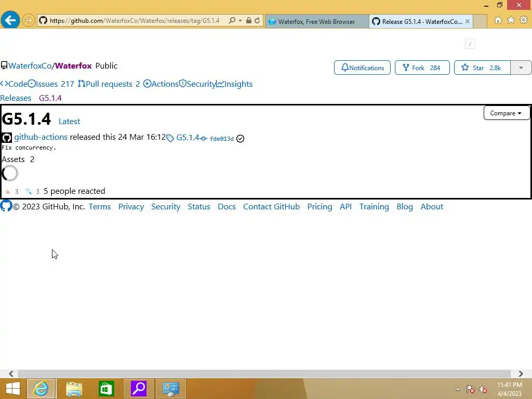Screen dimensions: 532x399
Task: Click the github-actions avatar icon
Action: [6, 137]
